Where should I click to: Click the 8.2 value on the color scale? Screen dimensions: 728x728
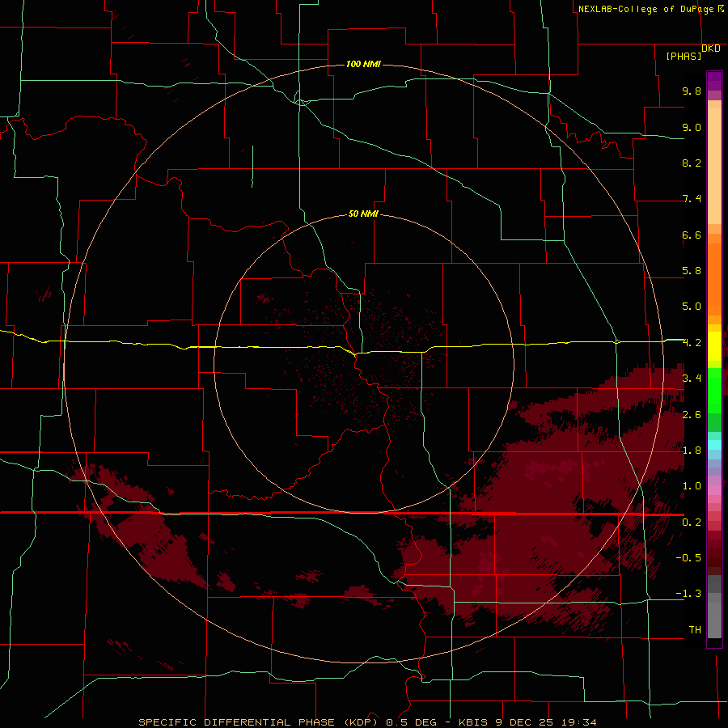(x=692, y=163)
